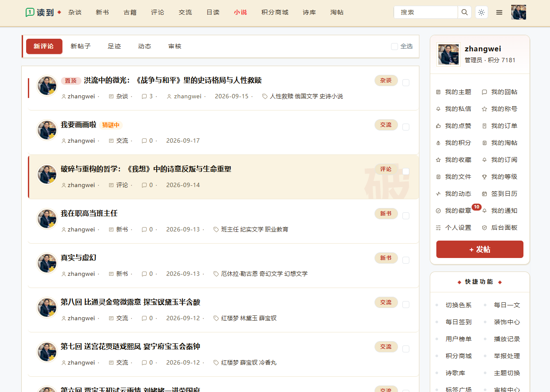
Task: Click the 我的主题 document icon
Action: [439, 92]
